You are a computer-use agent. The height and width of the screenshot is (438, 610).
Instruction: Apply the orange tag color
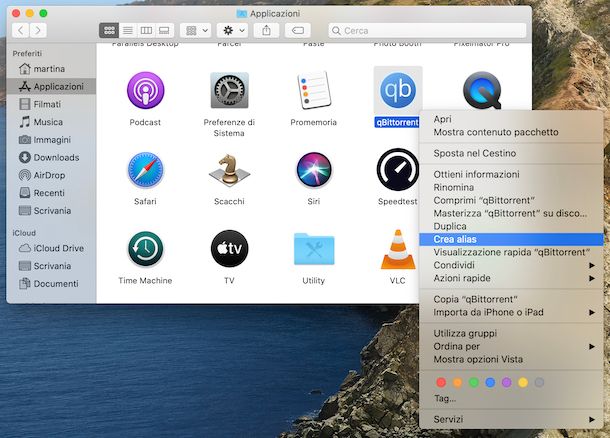pyautogui.click(x=458, y=383)
